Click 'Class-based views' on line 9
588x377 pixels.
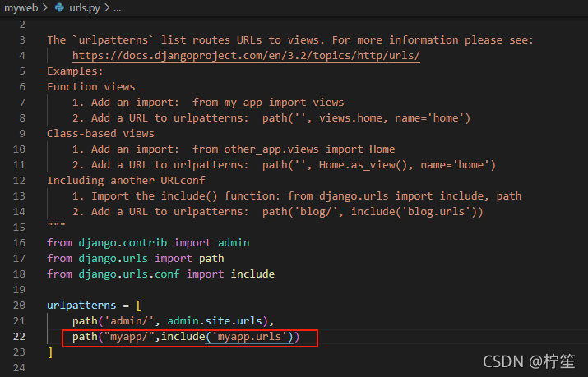(x=100, y=134)
